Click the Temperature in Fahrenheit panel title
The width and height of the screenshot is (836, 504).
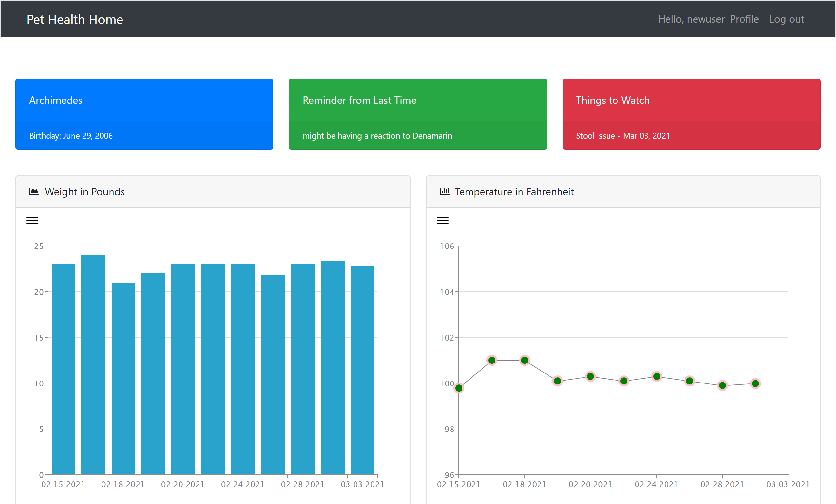point(514,192)
